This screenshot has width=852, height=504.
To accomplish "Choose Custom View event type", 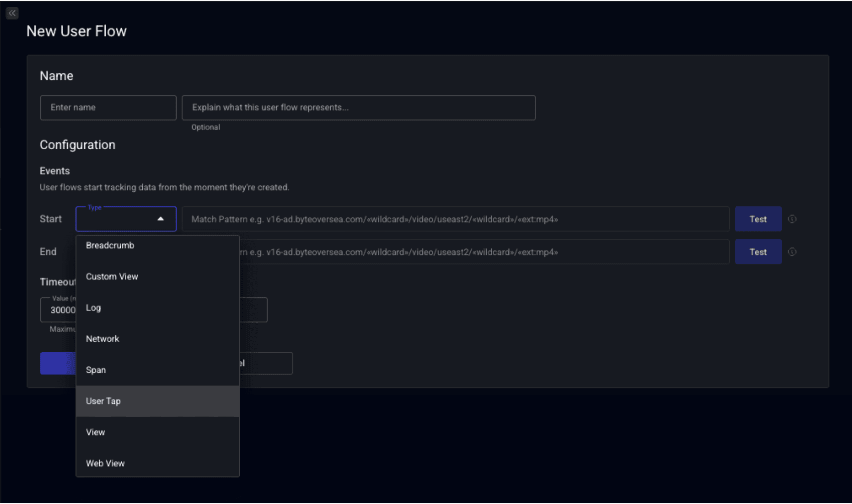I will pos(112,277).
